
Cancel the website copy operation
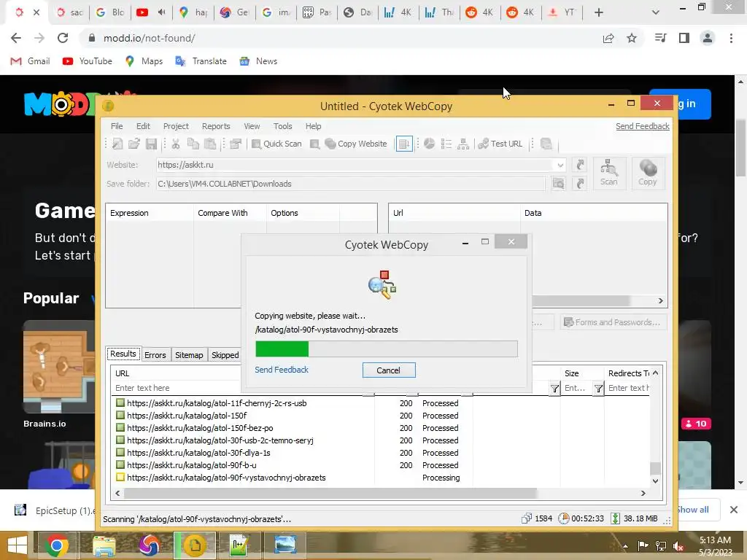pos(389,370)
